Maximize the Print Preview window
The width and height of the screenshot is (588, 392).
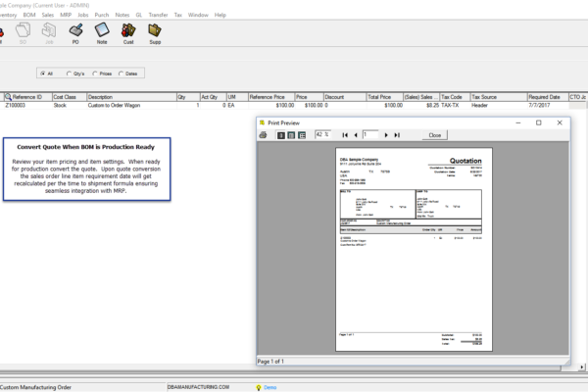coord(538,122)
